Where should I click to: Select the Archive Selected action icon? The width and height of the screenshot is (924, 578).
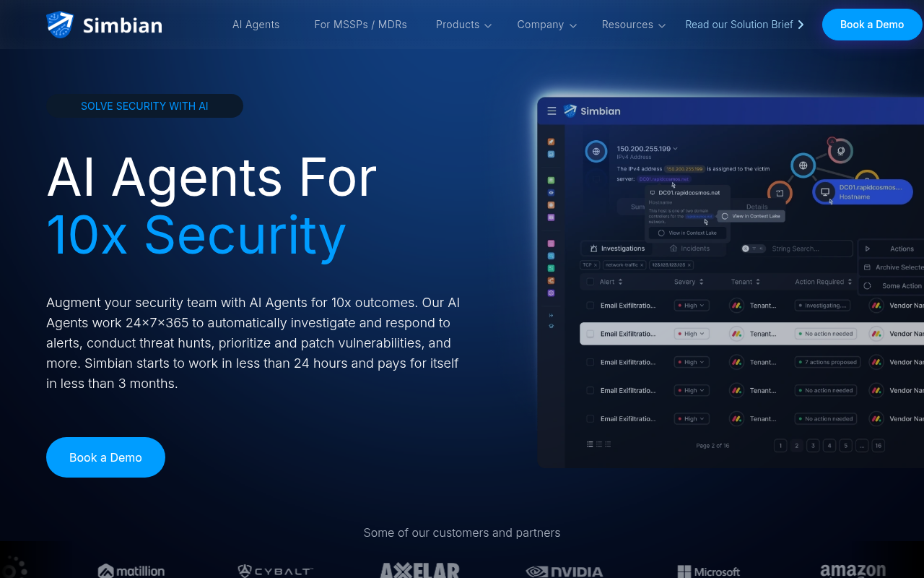(867, 267)
